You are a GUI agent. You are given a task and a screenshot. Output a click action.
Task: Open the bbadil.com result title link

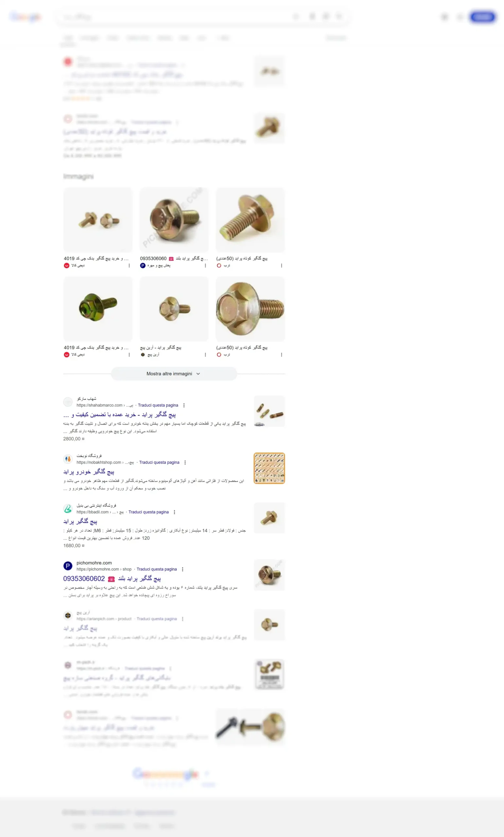(x=80, y=521)
